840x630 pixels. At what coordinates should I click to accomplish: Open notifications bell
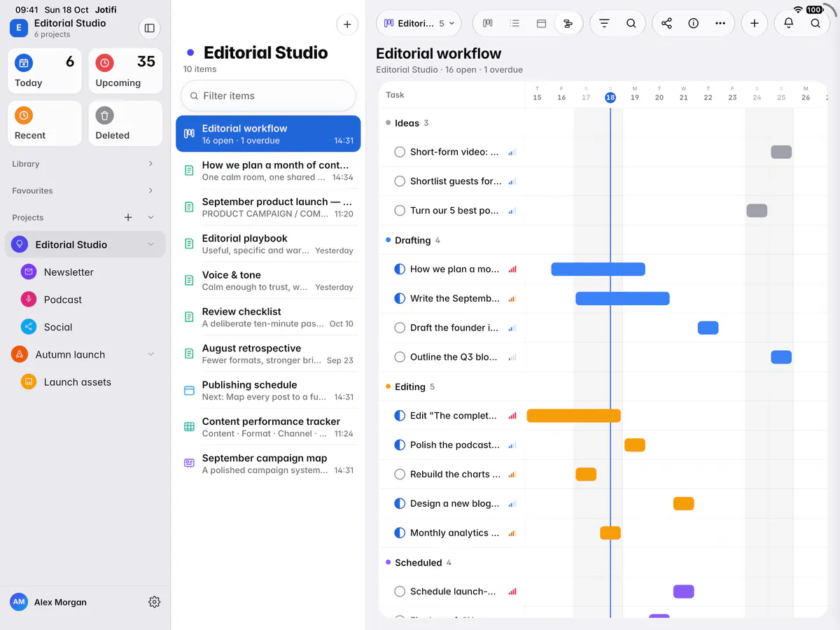coord(788,23)
